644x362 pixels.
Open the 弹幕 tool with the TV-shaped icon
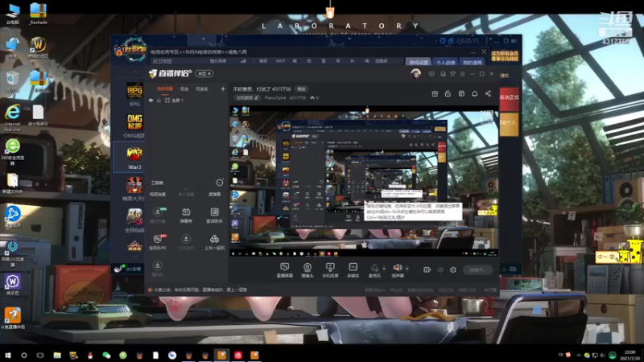point(186,215)
